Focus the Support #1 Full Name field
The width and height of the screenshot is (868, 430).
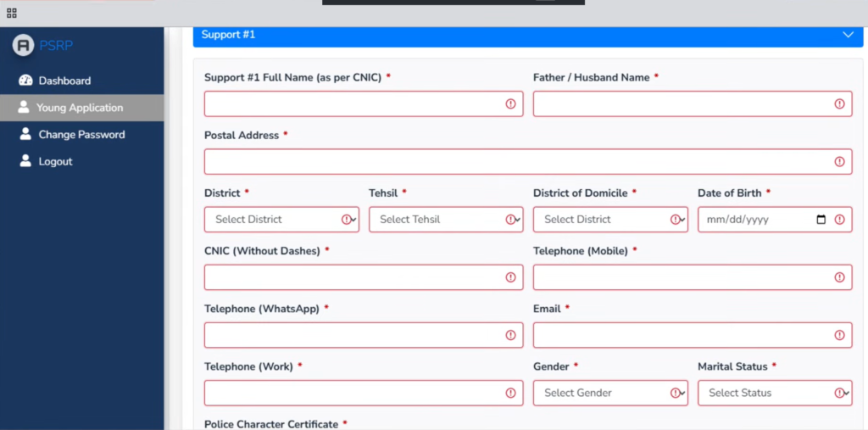[354, 104]
